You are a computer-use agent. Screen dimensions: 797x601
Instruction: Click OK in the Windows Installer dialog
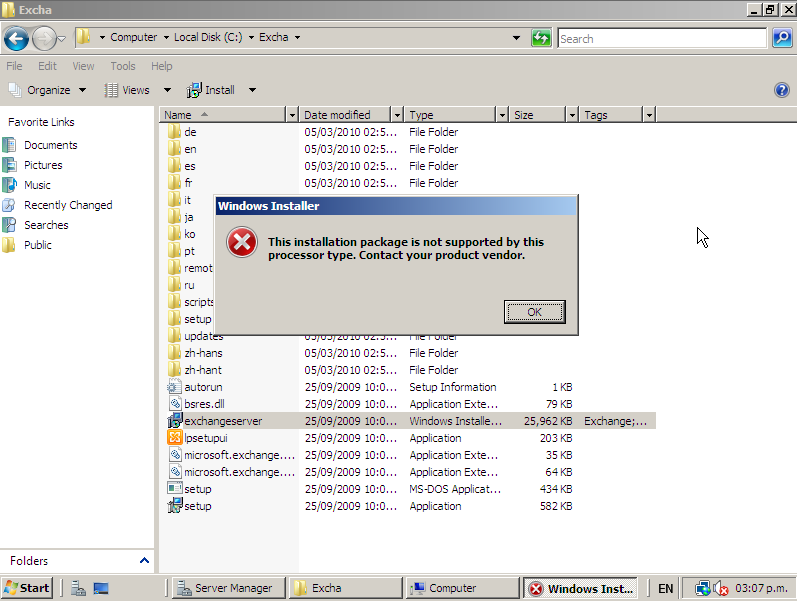[534, 312]
